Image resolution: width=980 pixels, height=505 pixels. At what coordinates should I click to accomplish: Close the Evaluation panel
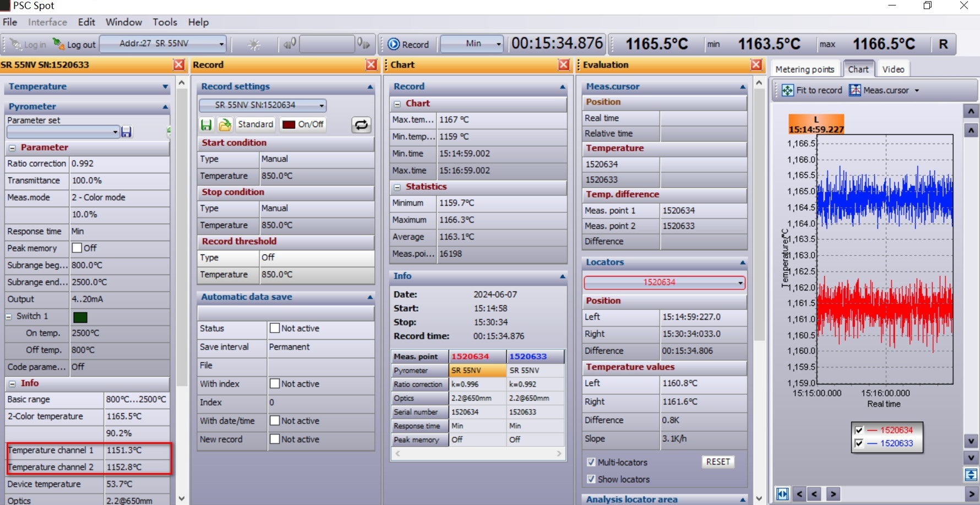[756, 65]
